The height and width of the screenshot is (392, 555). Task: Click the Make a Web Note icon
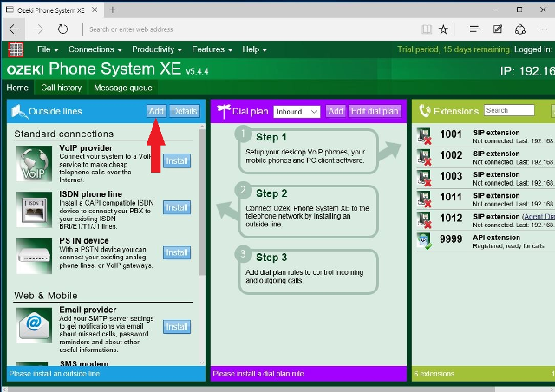(x=498, y=29)
